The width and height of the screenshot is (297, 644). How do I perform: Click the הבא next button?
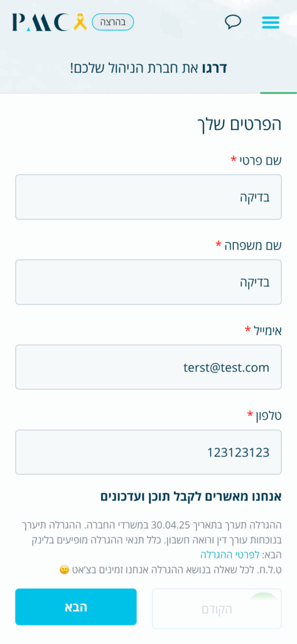[x=76, y=607]
